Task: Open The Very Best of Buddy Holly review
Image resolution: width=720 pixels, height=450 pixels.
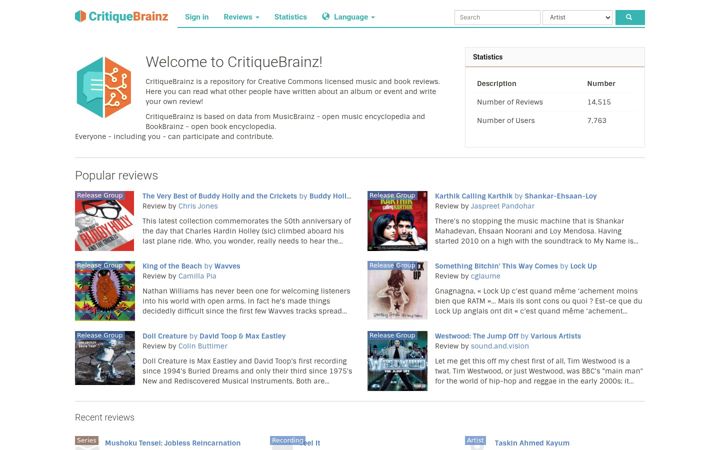Action: pyautogui.click(x=219, y=196)
